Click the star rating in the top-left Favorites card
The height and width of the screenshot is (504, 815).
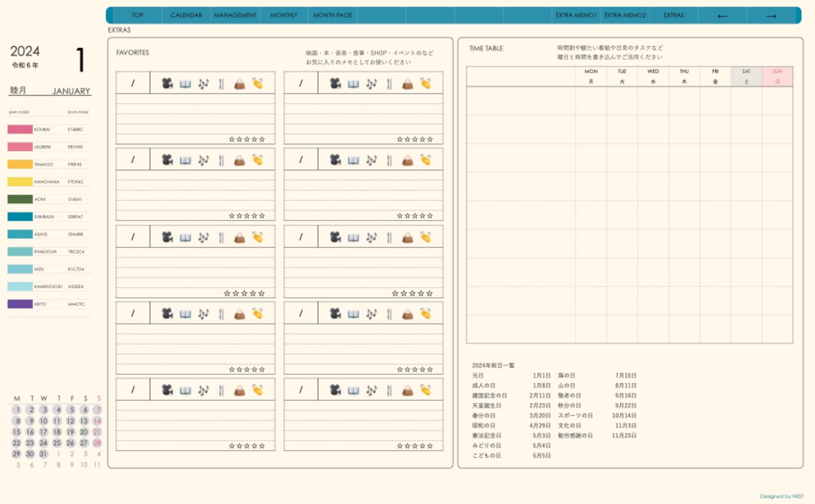click(246, 139)
